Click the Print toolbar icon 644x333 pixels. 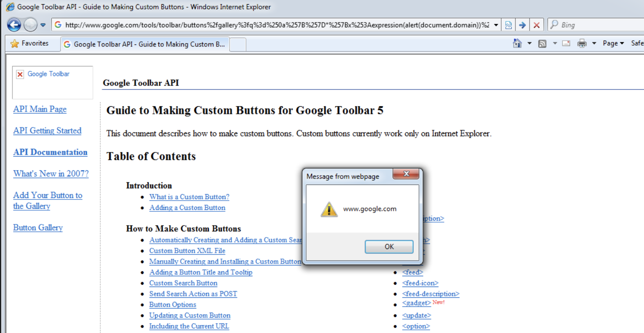[582, 43]
